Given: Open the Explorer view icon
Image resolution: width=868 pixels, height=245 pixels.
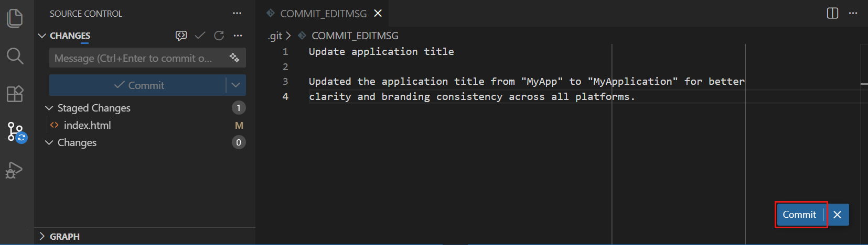Looking at the screenshot, I should coord(15,18).
